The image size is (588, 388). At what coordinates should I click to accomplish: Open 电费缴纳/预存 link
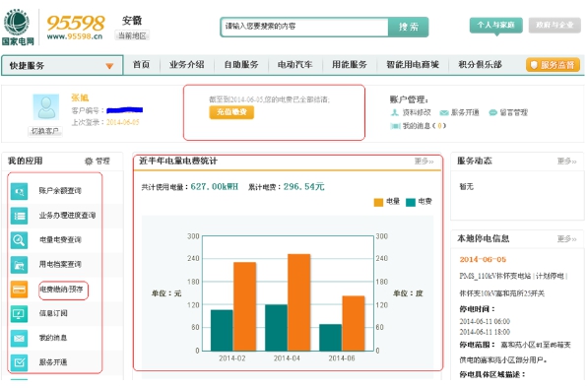click(x=62, y=290)
